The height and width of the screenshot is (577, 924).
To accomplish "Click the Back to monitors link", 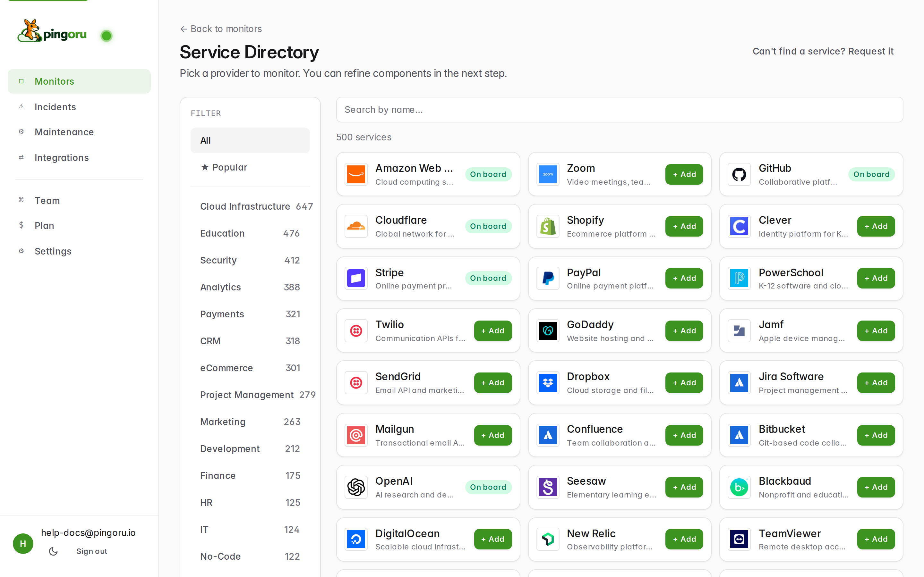I will pyautogui.click(x=221, y=29).
